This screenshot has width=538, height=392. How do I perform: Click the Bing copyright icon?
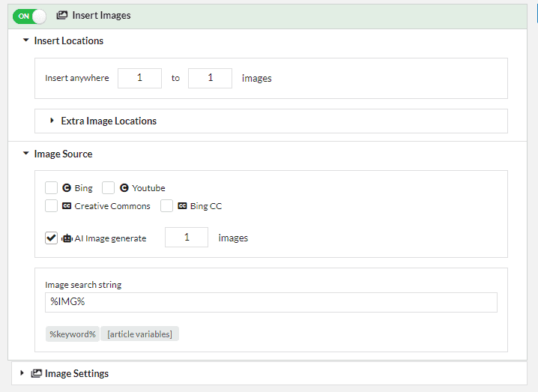point(67,188)
